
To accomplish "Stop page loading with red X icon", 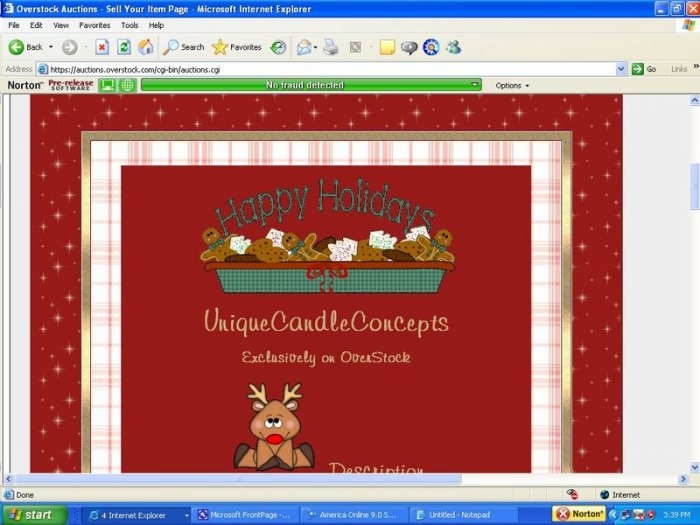I will [x=102, y=47].
